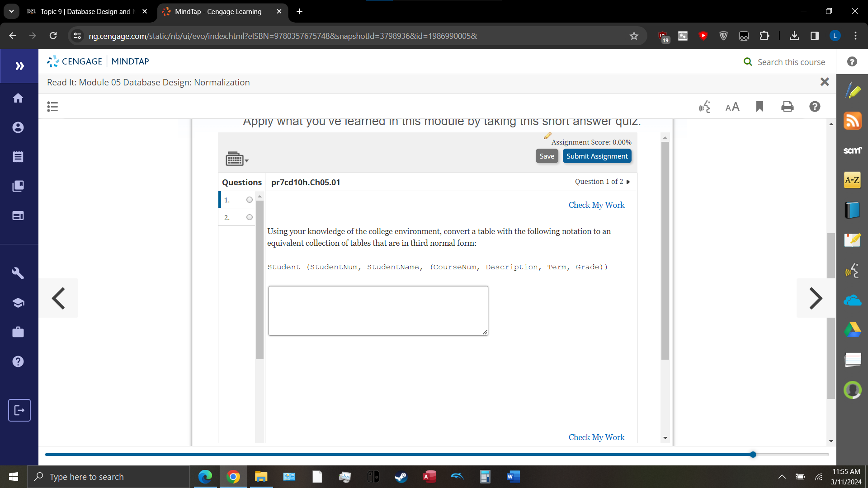Advance to the next question with the arrow
The image size is (868, 488).
[x=628, y=182]
